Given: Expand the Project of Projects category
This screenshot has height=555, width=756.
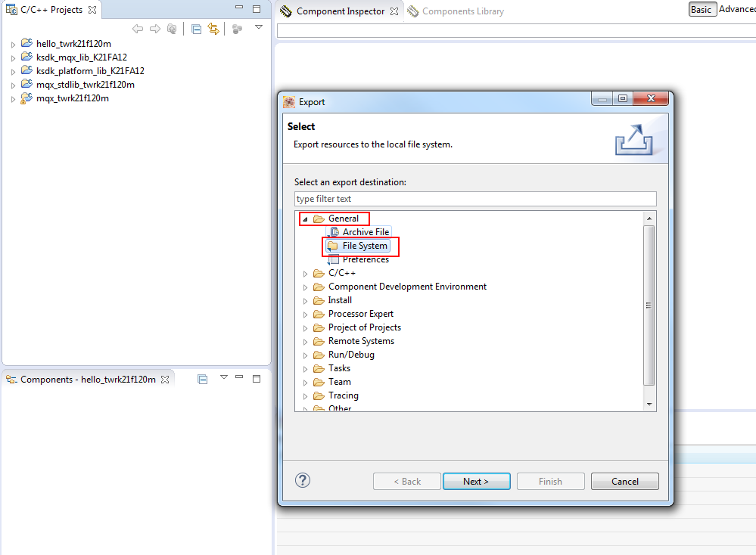Looking at the screenshot, I should 305,328.
